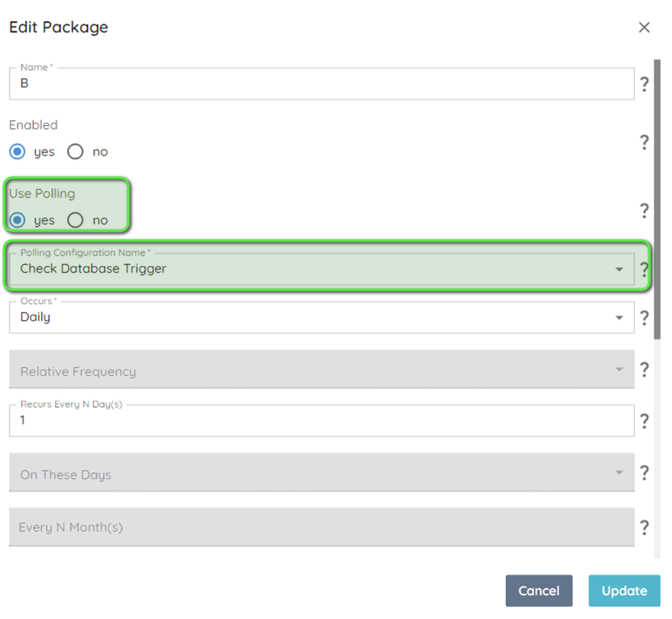Open the Polling Configuration Name dropdown

click(321, 270)
